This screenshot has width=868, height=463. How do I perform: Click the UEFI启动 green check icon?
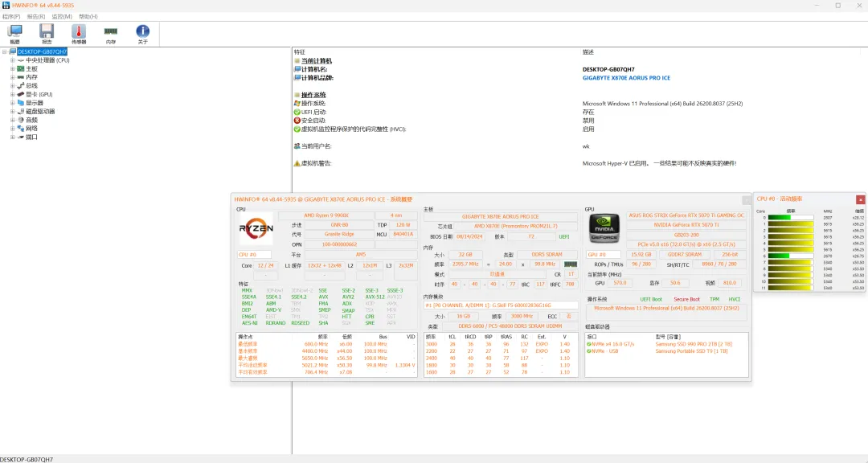(297, 112)
